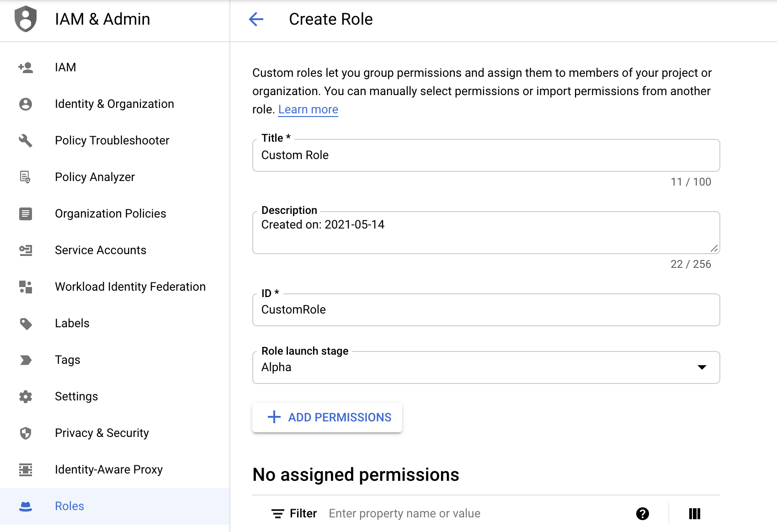The height and width of the screenshot is (532, 777).
Task: Navigate to Policy Troubleshooter
Action: click(x=115, y=140)
